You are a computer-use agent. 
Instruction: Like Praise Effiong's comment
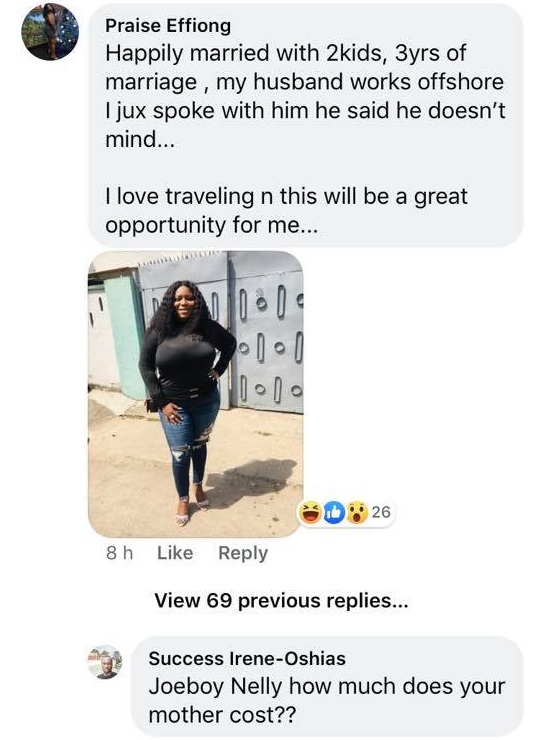pos(175,553)
